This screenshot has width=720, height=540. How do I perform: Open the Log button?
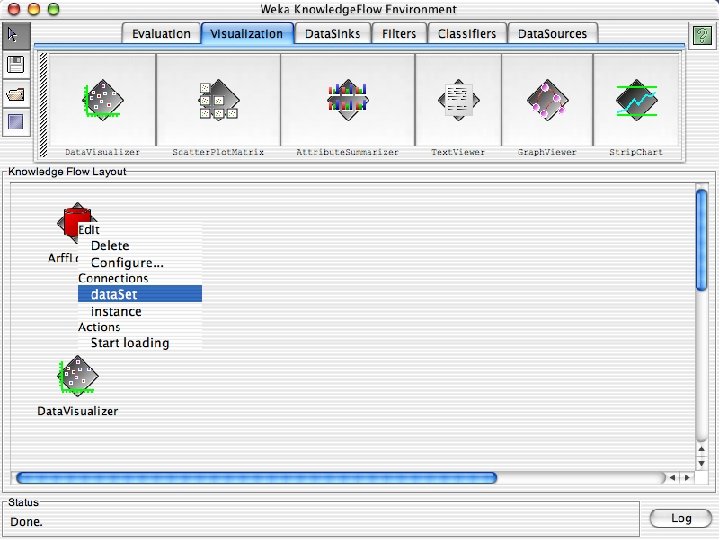681,518
